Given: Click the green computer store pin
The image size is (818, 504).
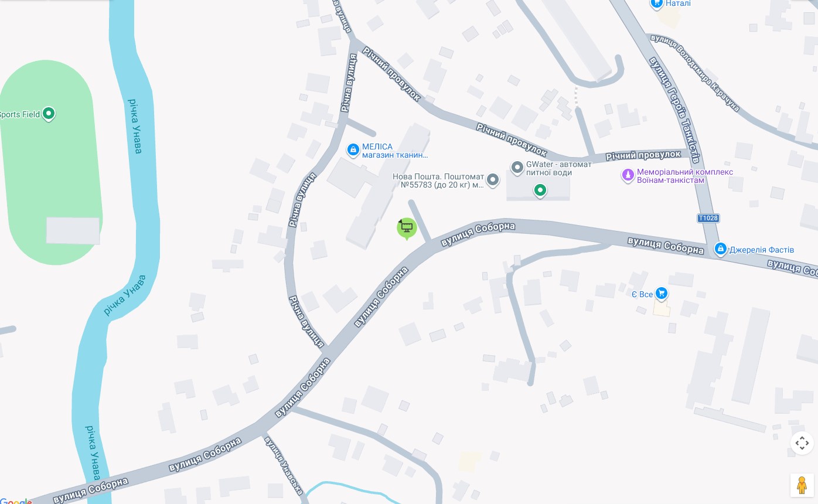Looking at the screenshot, I should [x=407, y=229].
